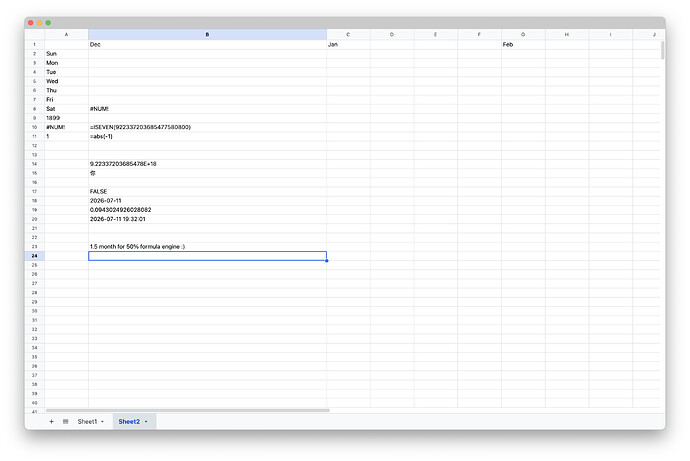Viewport: 690px width, 461px height.
Task: Switch to the Sheet1 tab
Action: pos(87,421)
